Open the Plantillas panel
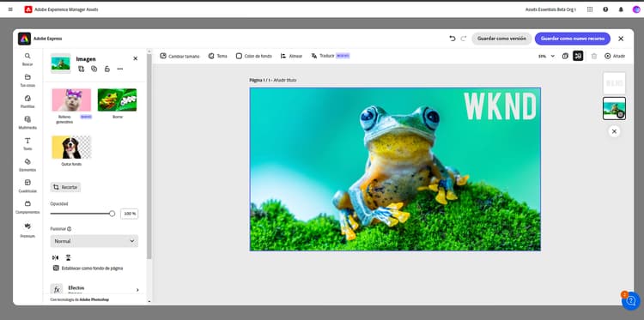Image resolution: width=644 pixels, height=320 pixels. pos(27,101)
